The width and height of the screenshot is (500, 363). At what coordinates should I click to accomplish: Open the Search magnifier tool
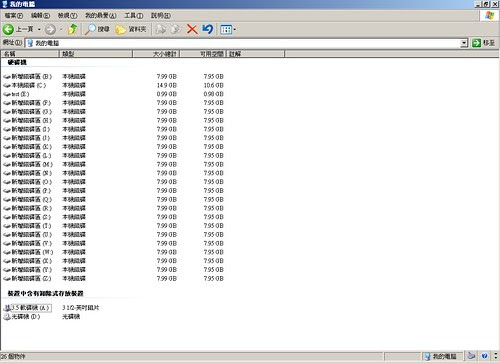point(90,29)
